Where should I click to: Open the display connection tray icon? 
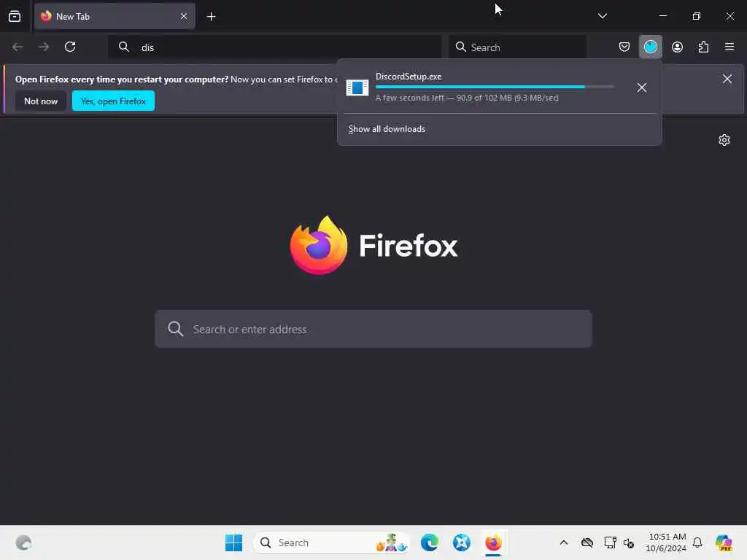[x=610, y=542]
